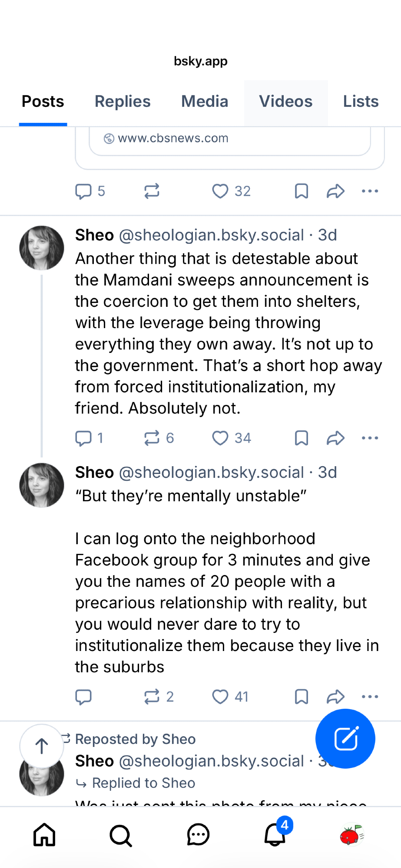Open the "Replied to Sheo" link
Image resolution: width=401 pixels, height=868 pixels.
143,783
